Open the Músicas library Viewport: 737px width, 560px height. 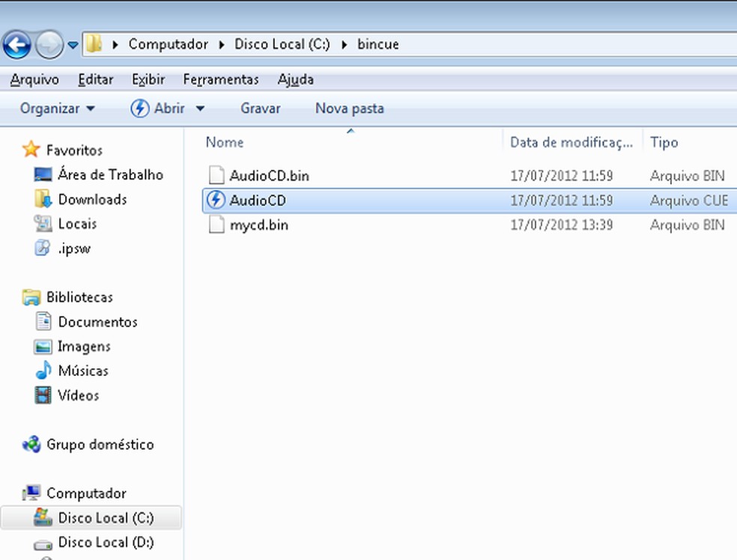click(x=83, y=371)
